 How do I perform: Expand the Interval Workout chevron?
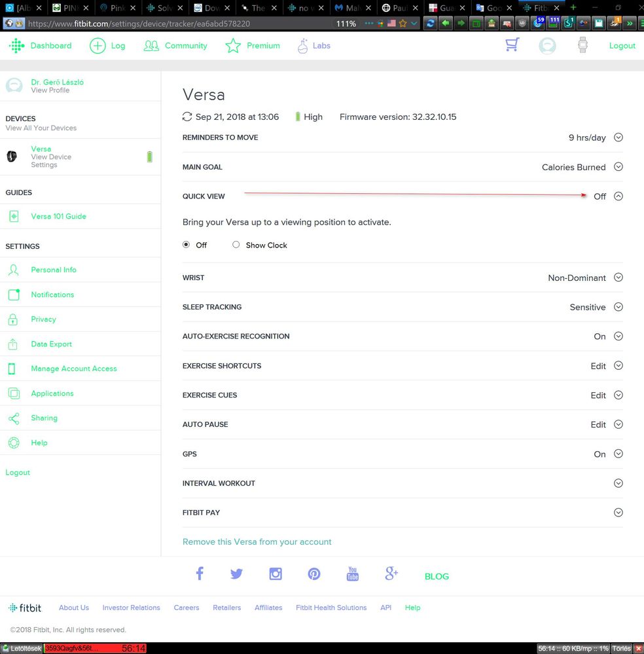(618, 483)
